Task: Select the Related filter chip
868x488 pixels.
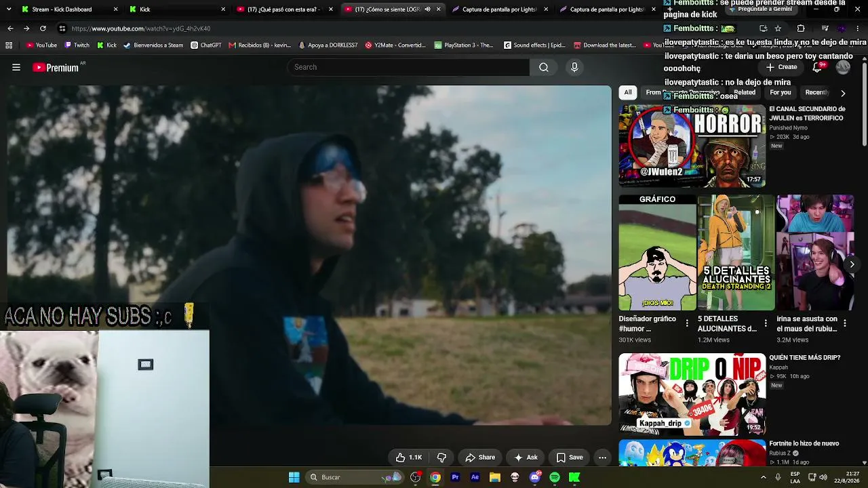Action: click(x=744, y=93)
